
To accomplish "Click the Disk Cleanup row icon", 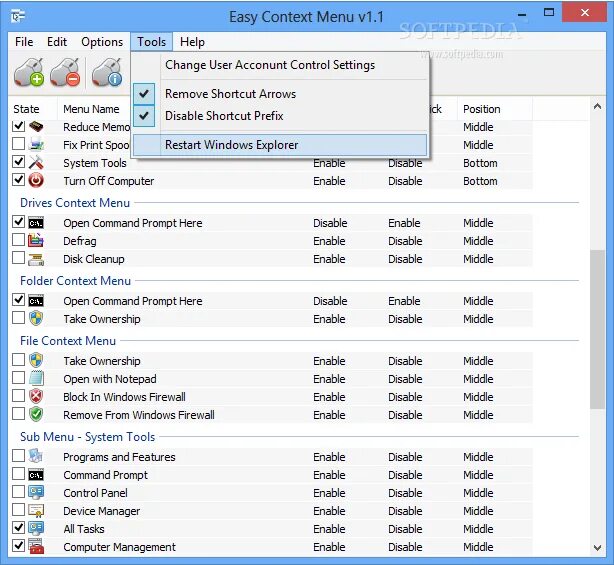I will tap(36, 259).
